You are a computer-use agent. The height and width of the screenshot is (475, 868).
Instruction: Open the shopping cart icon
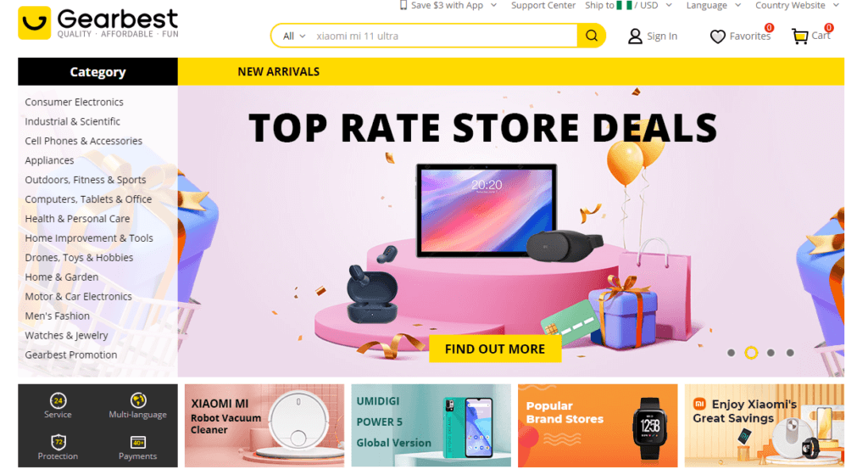800,36
